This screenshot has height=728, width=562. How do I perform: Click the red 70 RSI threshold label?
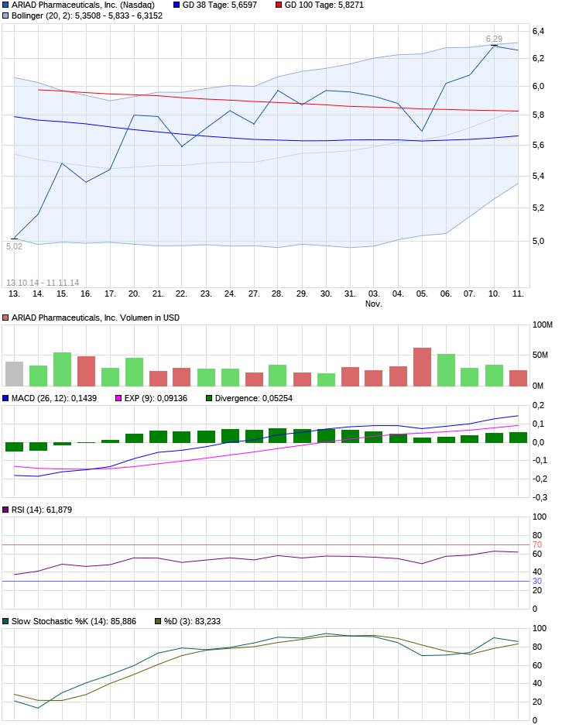click(x=537, y=544)
